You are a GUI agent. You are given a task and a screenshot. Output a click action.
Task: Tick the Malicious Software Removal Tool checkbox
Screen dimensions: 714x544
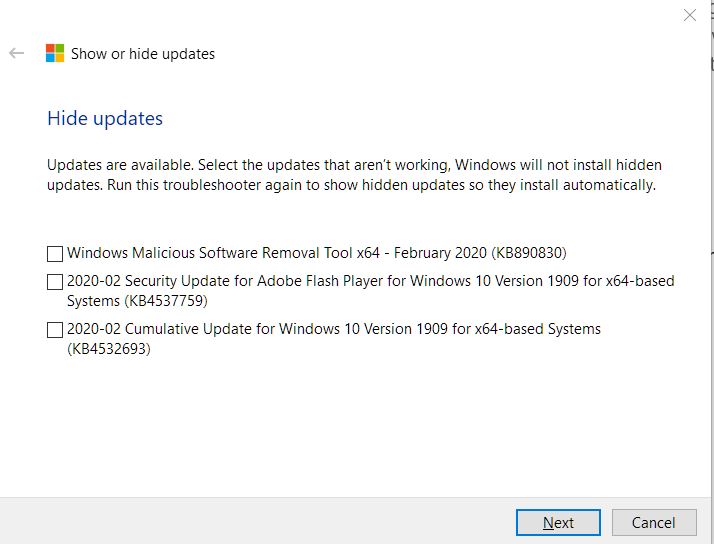55,254
